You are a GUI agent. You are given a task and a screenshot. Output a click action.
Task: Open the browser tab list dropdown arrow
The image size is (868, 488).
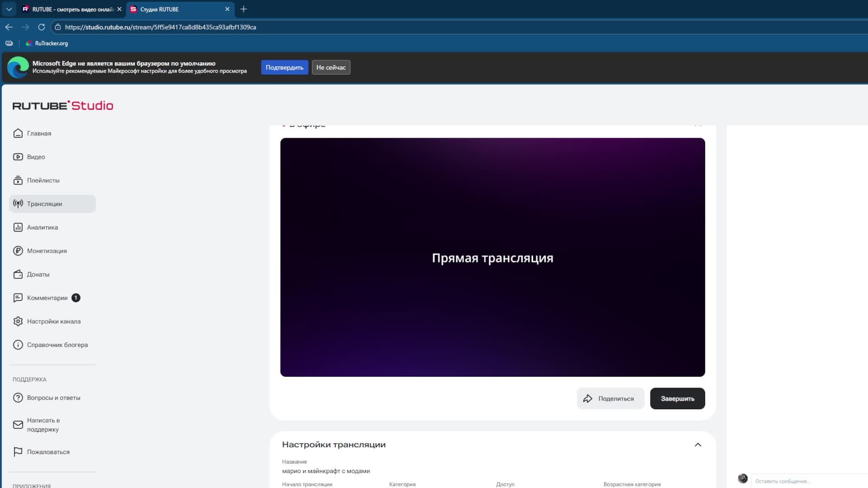tap(9, 9)
